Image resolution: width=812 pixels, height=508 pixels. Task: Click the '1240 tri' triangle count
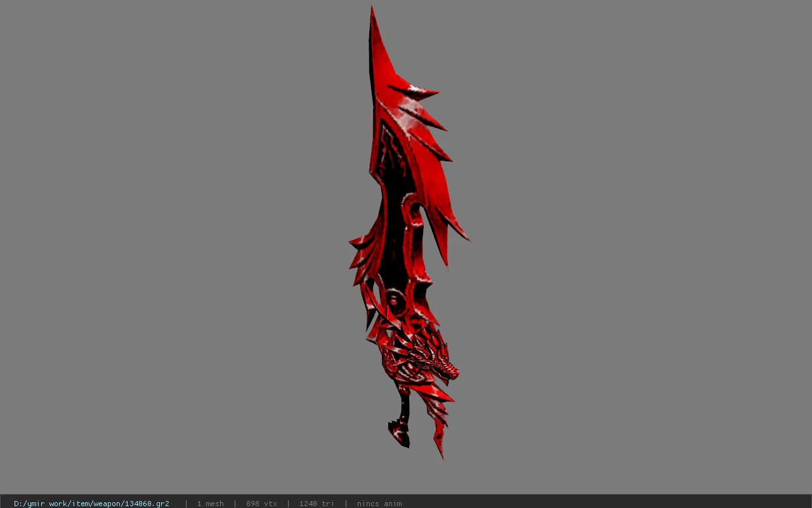pos(317,504)
